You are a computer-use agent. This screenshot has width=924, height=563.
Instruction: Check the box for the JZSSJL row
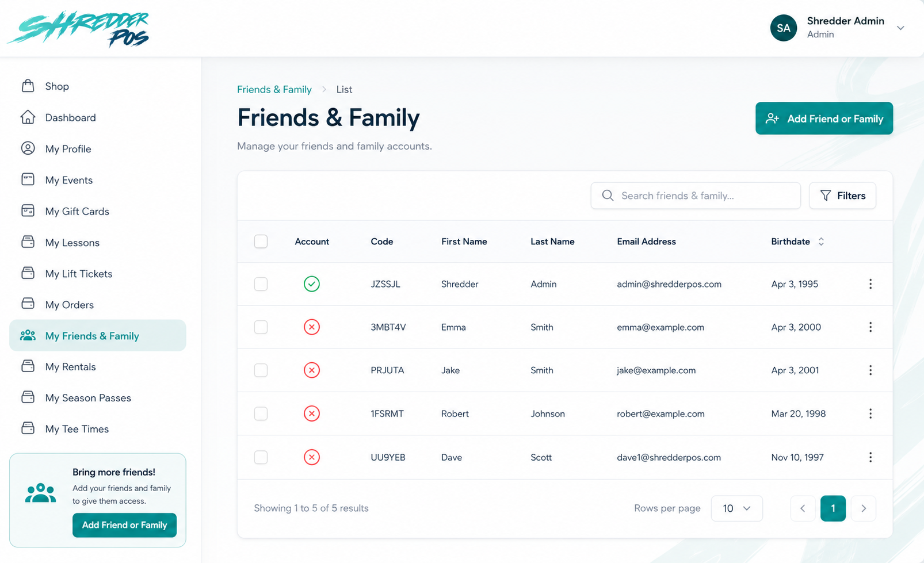(261, 284)
